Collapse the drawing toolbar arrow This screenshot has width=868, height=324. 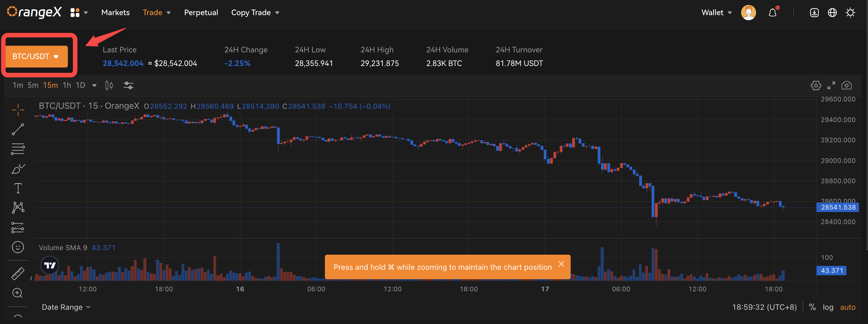tap(31, 278)
